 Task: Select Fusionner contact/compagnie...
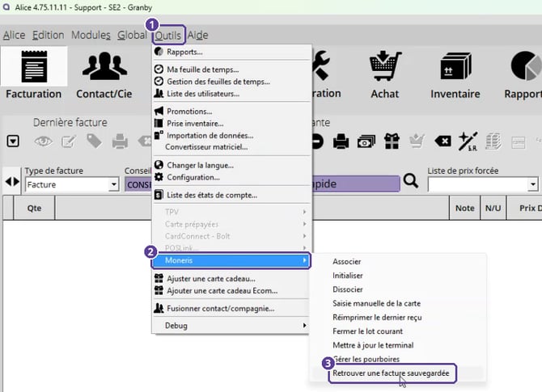point(231,309)
